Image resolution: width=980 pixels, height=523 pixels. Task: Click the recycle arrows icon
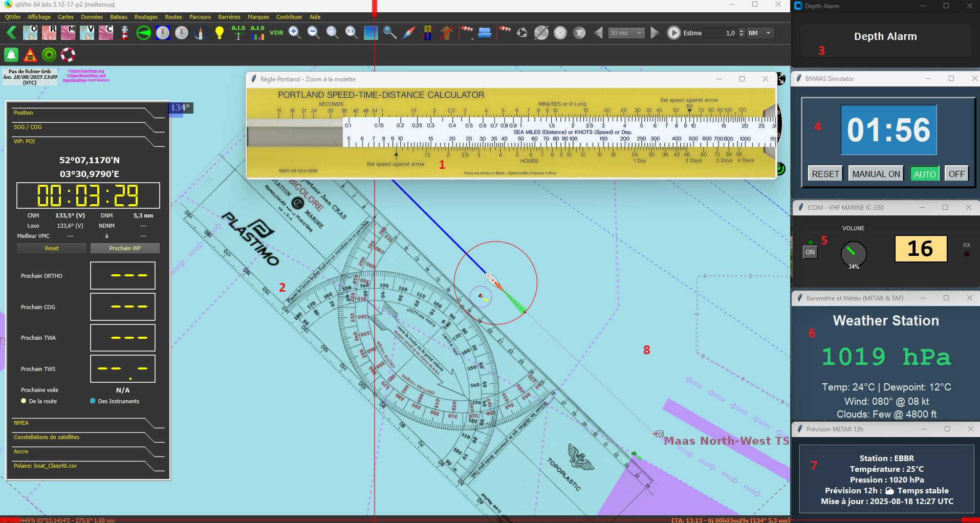pyautogui.click(x=522, y=33)
